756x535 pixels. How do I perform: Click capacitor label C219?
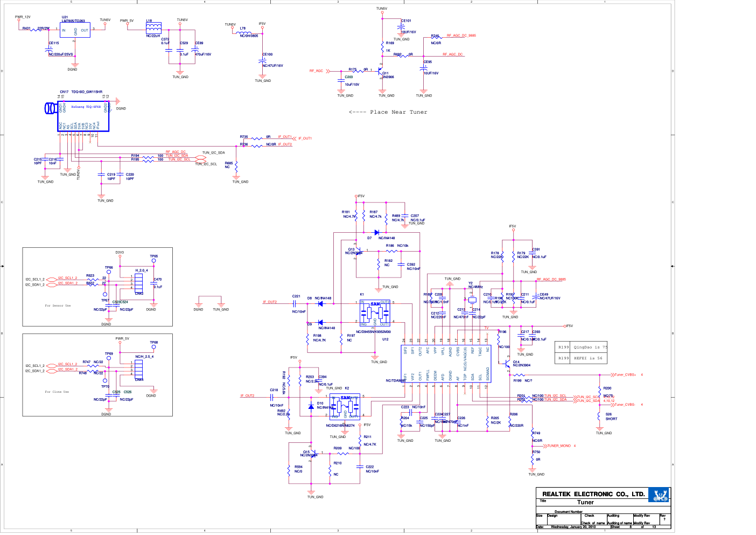click(111, 175)
